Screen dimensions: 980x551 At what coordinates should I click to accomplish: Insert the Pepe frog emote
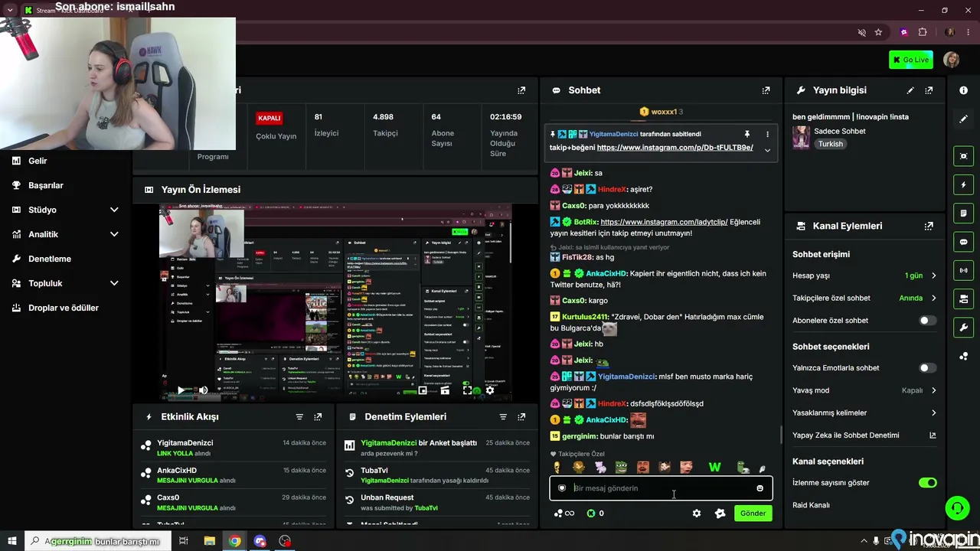(622, 468)
